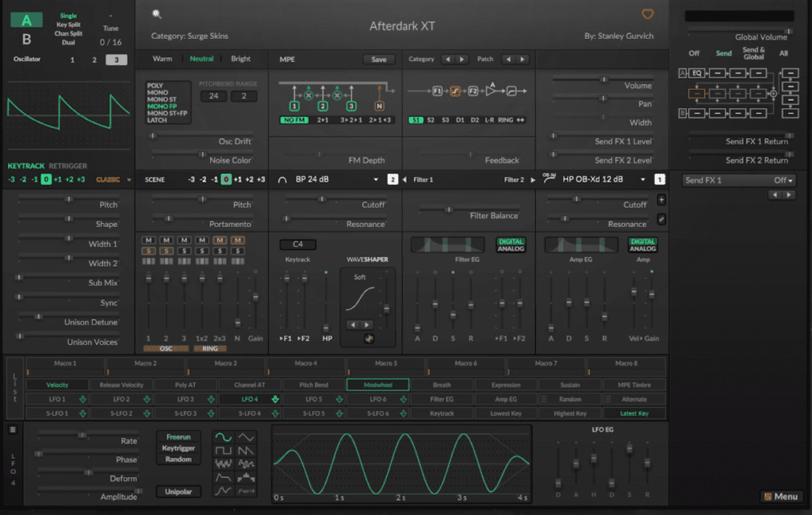Toggle Unipolar mode for the LFO
This screenshot has width=812, height=515.
(178, 491)
